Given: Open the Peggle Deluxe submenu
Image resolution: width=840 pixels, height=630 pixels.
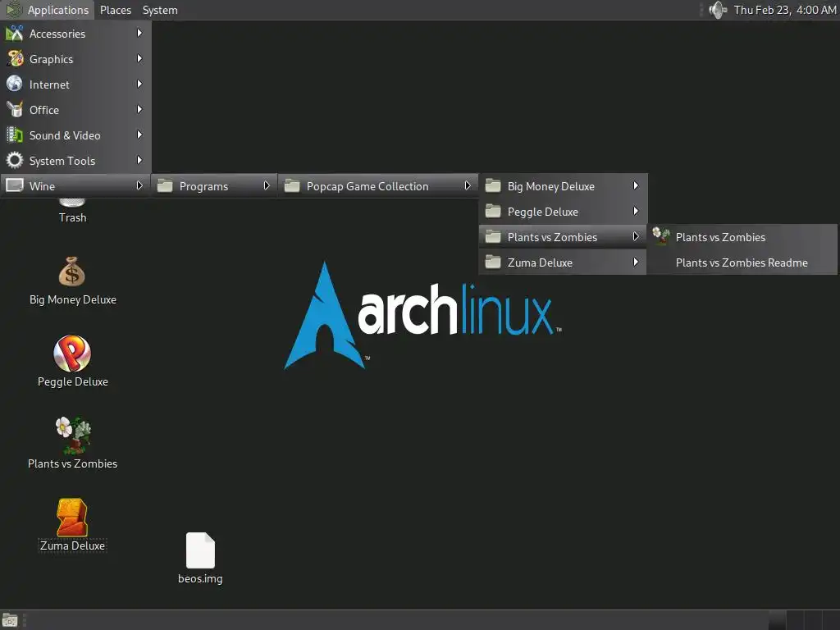Looking at the screenshot, I should [x=563, y=212].
